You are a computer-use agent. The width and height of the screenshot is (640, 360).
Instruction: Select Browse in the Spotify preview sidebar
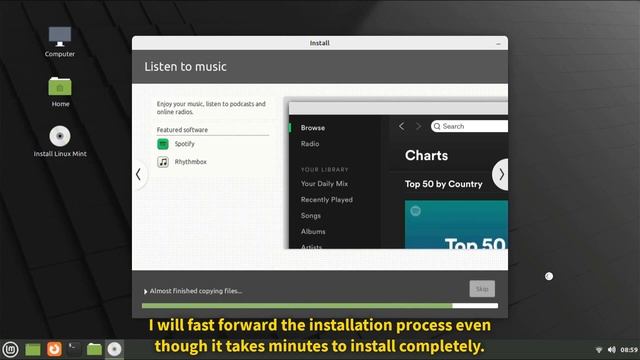313,128
